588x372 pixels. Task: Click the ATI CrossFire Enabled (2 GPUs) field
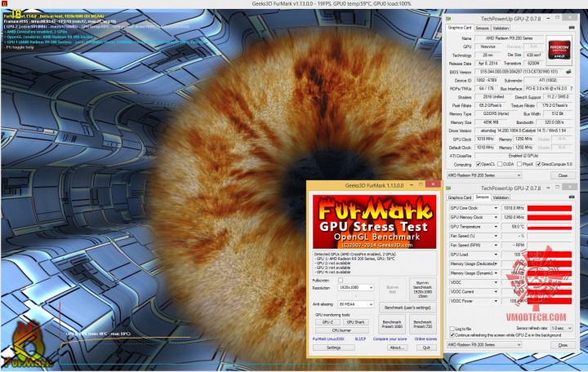coord(524,156)
